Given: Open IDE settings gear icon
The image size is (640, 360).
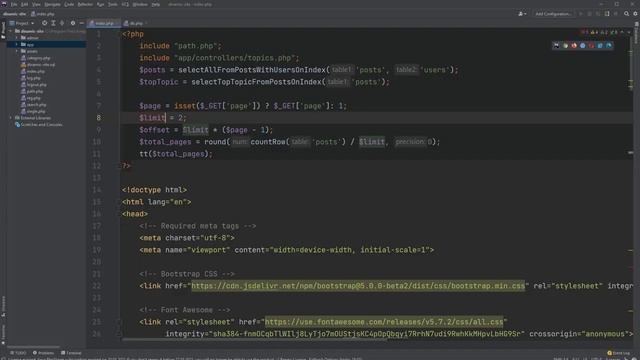Looking at the screenshot, I should (635, 14).
